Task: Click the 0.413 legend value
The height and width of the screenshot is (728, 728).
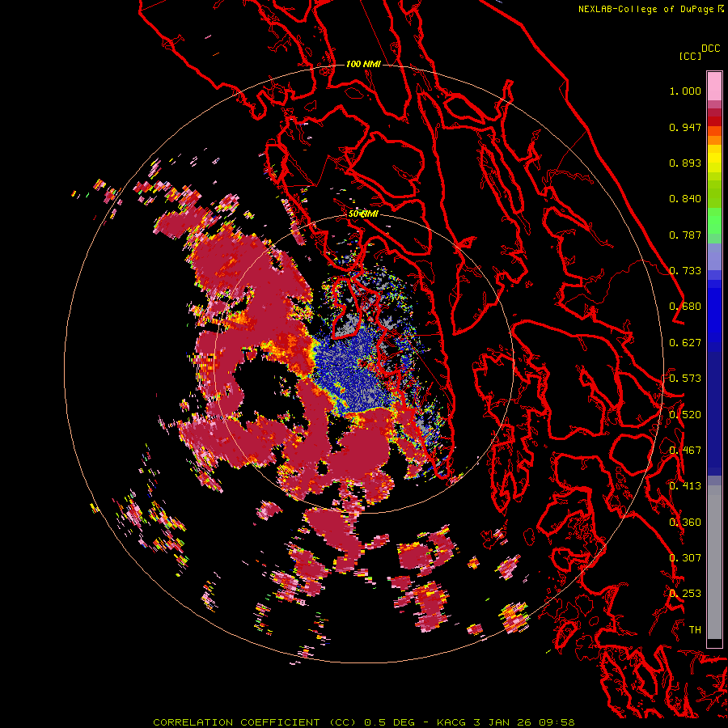Action: coord(685,486)
